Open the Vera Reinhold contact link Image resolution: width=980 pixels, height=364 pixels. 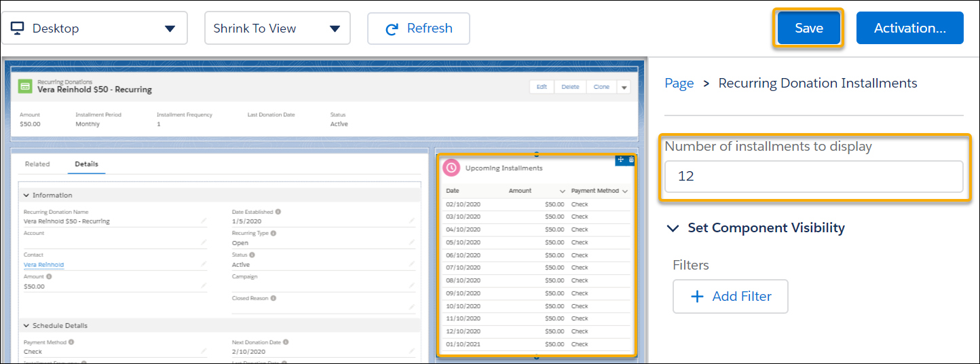43,265
